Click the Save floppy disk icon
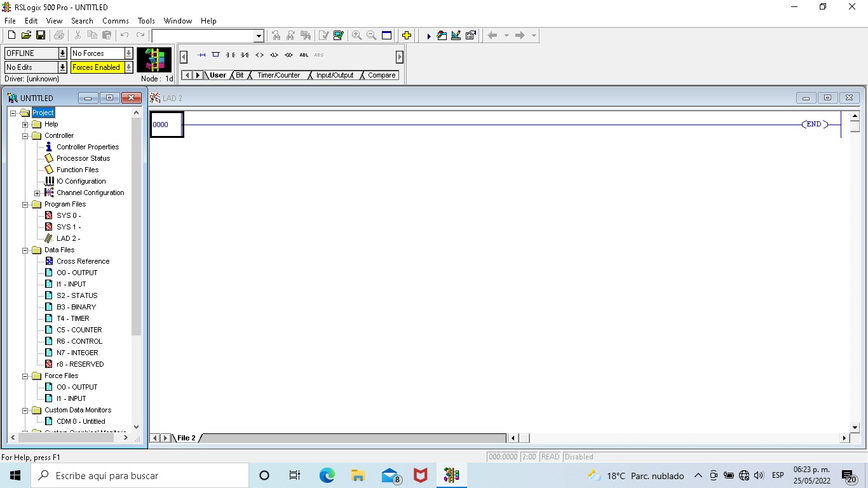 pyautogui.click(x=40, y=36)
